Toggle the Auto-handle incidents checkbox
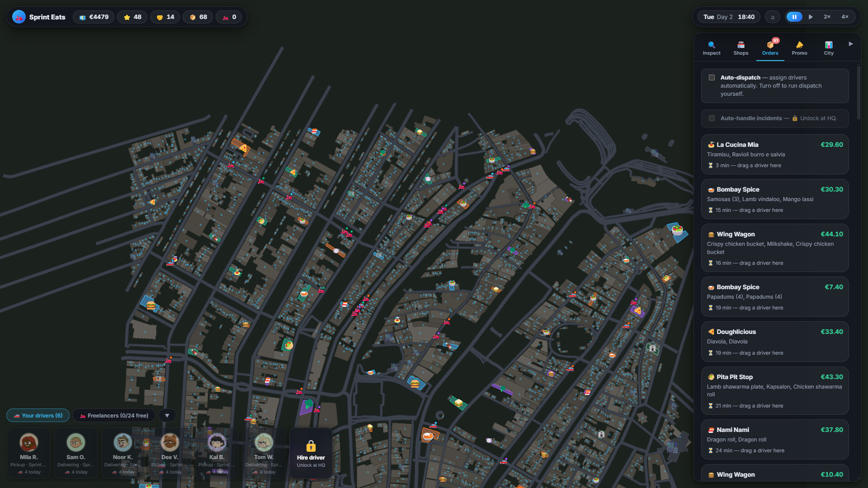This screenshot has height=488, width=868. (712, 118)
